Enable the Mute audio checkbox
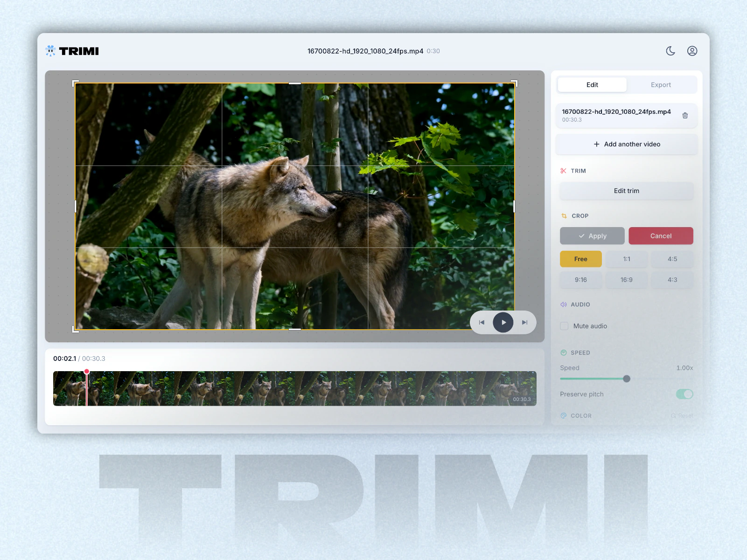 coord(564,326)
